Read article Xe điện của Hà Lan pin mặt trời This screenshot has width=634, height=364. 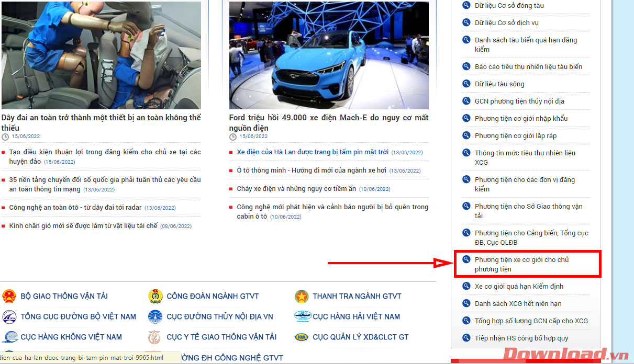click(313, 152)
